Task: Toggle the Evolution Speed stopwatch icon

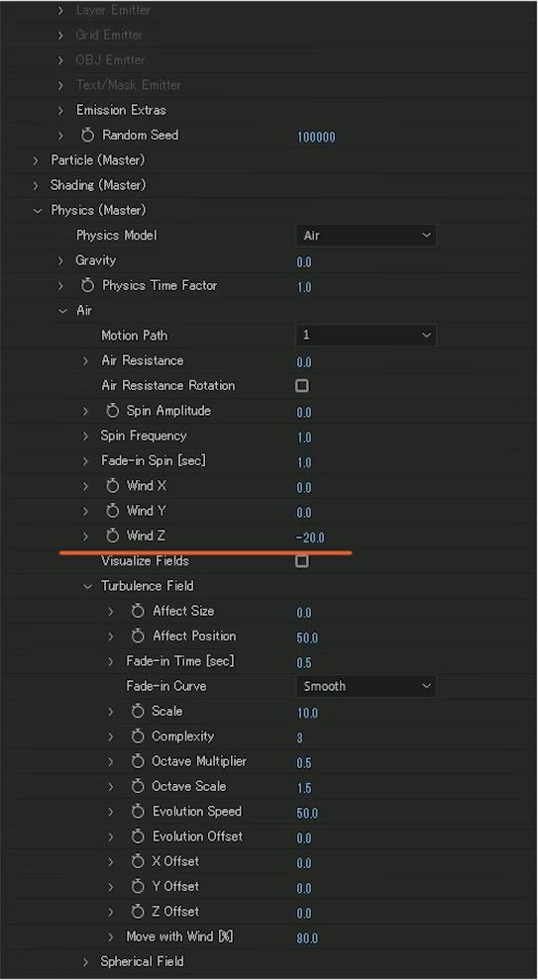Action: (x=139, y=812)
